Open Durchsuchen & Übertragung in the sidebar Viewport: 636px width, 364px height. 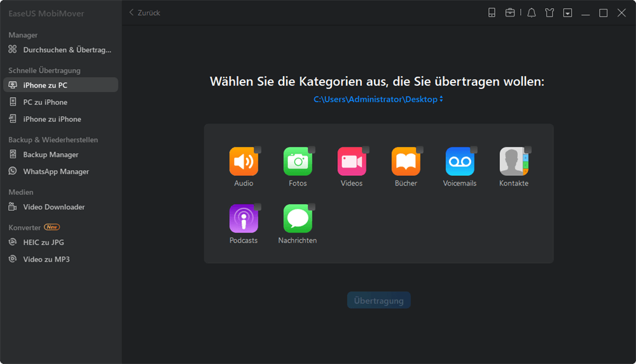point(60,50)
